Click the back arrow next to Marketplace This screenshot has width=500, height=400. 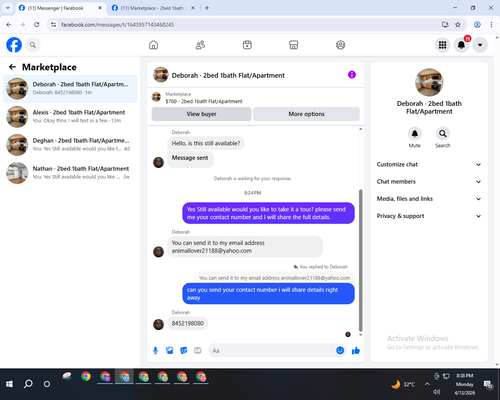coord(13,67)
